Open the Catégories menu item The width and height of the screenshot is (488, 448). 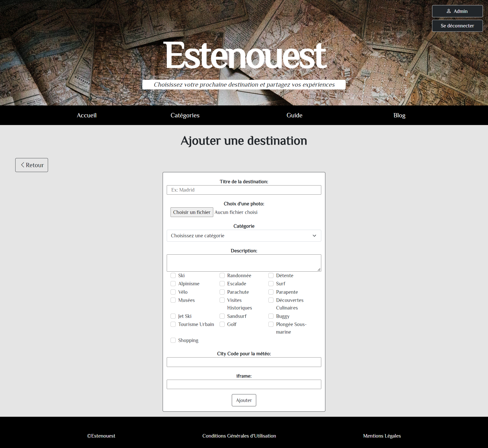click(x=185, y=115)
